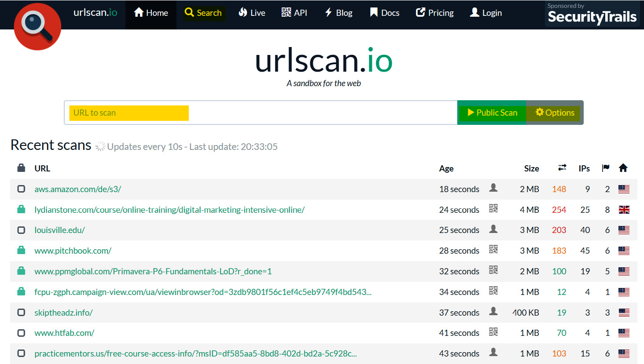This screenshot has width=644, height=364.
Task: Click the green lock icon for lydianstone.com
Action: point(21,209)
